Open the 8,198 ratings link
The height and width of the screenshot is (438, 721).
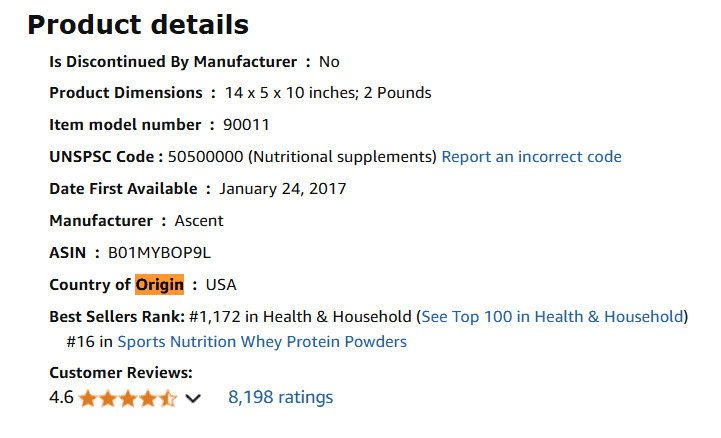point(280,397)
